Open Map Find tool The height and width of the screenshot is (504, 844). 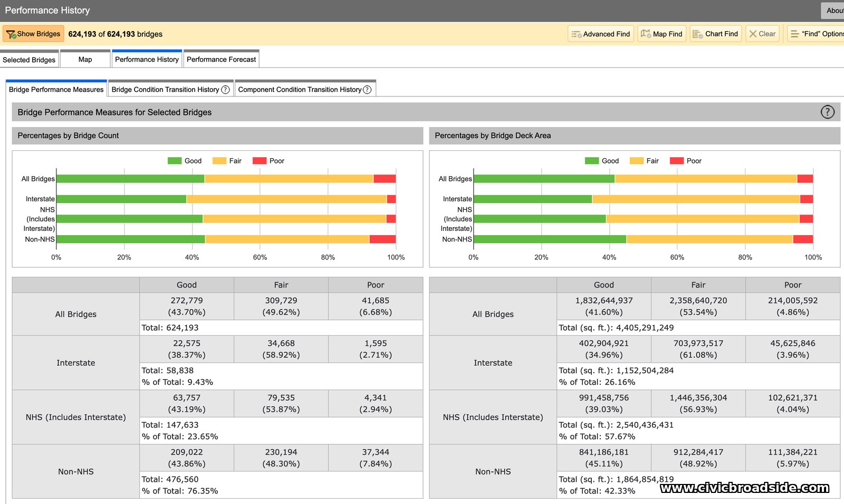pos(661,34)
